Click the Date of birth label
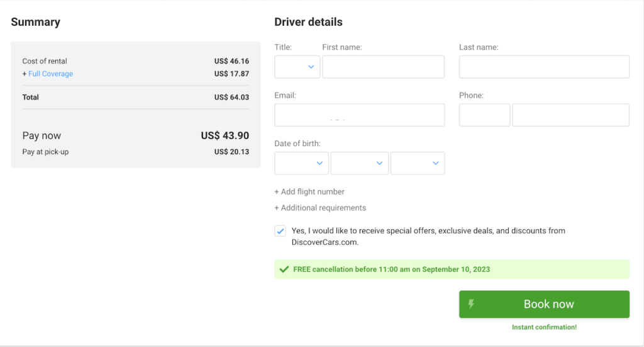This screenshot has width=644, height=347. pos(297,144)
